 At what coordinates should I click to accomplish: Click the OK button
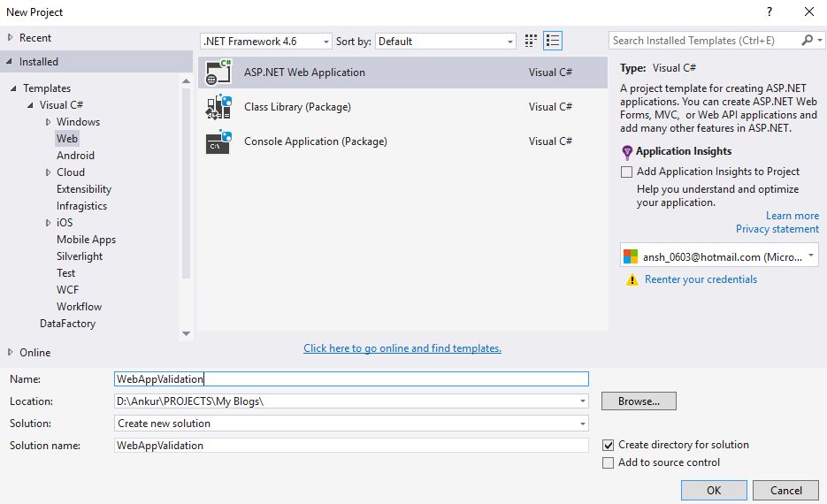[714, 490]
